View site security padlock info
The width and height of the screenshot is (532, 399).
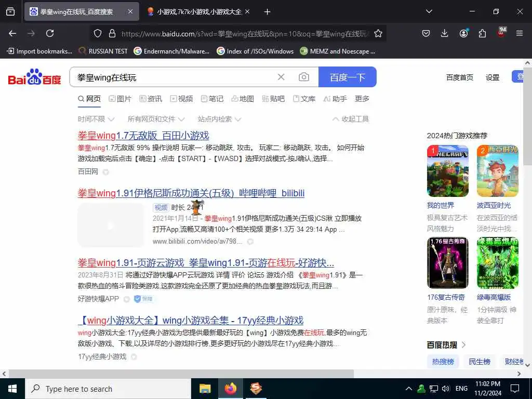pyautogui.click(x=112, y=33)
